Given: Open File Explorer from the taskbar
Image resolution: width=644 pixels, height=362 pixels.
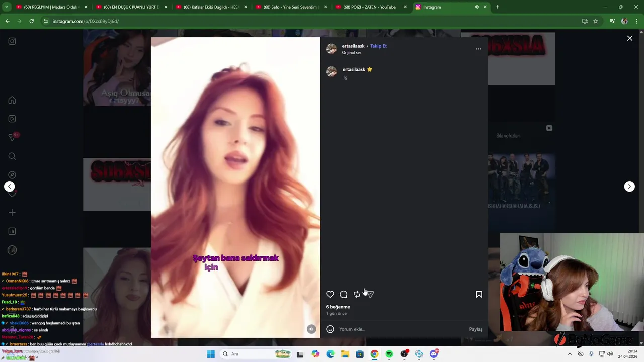Looking at the screenshot, I should (345, 354).
